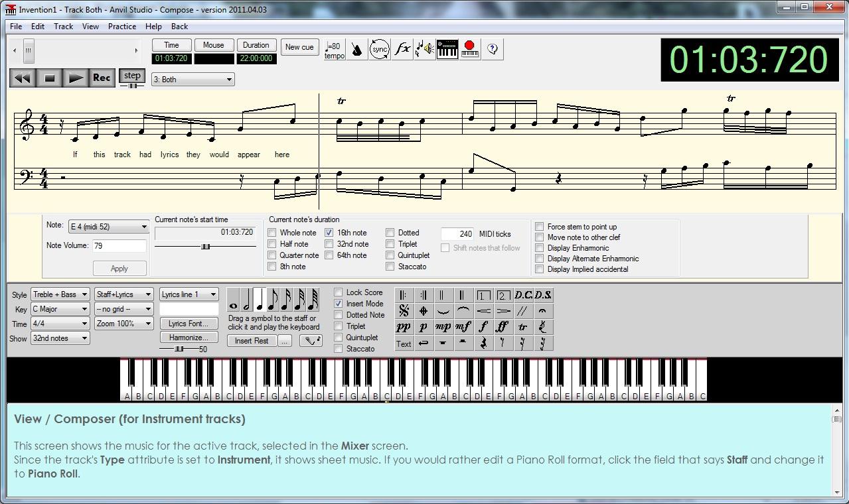Viewport: 849px width, 504px height.
Task: Check the 8th note duration box
Action: [272, 267]
